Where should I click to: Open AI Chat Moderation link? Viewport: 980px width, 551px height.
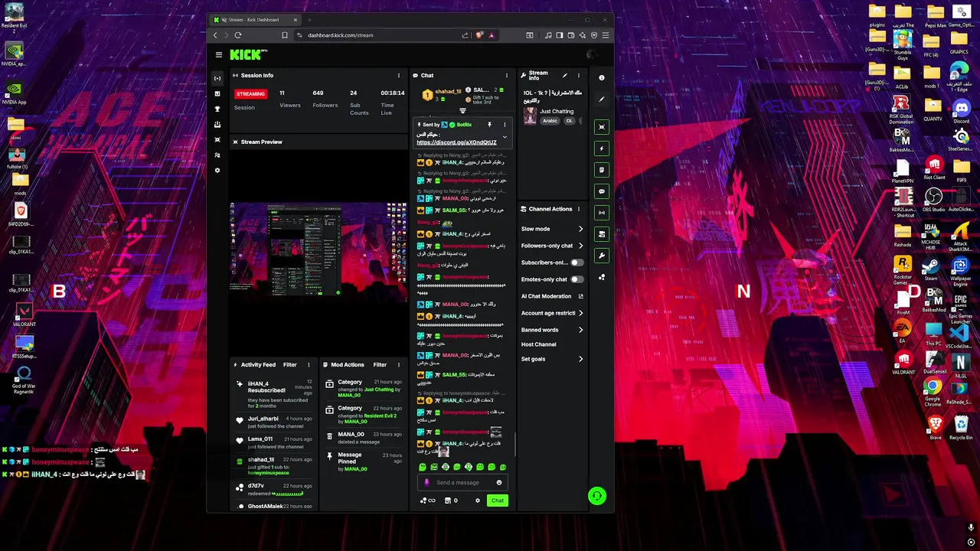pos(552,296)
